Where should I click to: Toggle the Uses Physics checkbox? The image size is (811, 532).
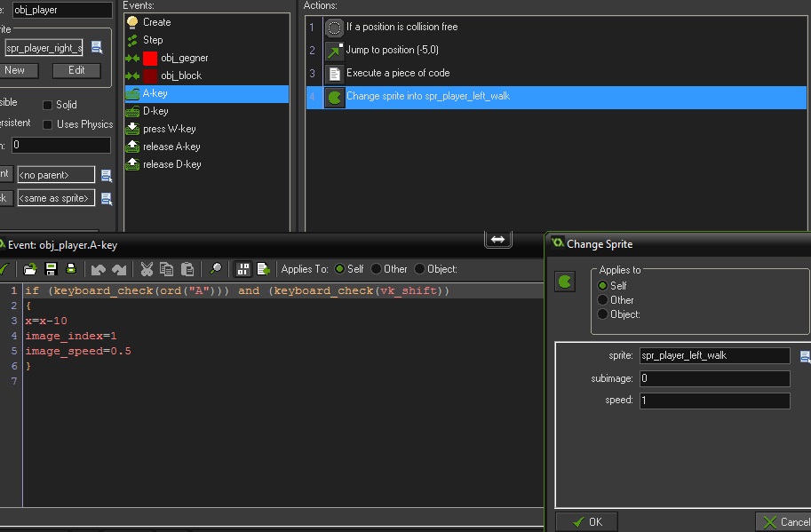coord(49,124)
